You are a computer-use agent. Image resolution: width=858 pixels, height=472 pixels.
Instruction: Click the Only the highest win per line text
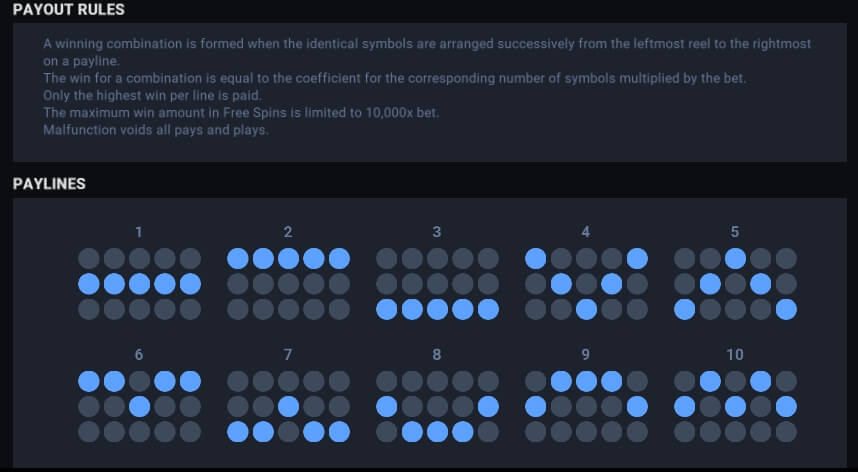click(x=153, y=95)
